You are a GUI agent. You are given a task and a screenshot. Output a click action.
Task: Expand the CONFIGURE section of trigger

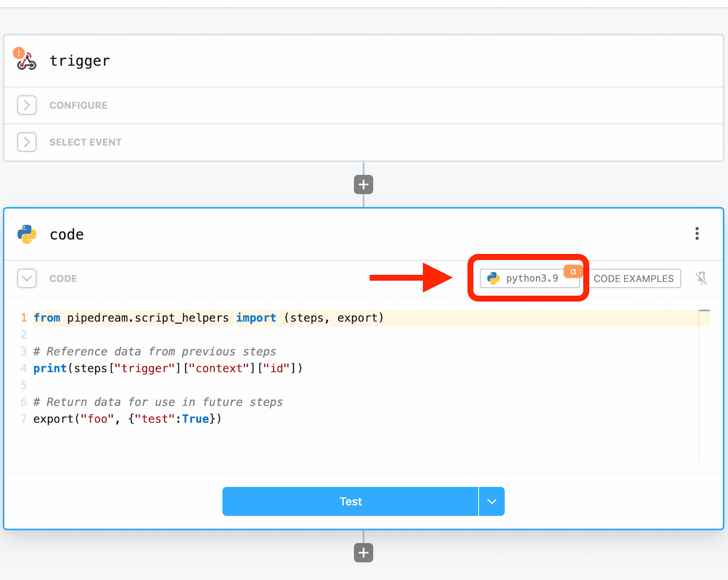coord(27,105)
